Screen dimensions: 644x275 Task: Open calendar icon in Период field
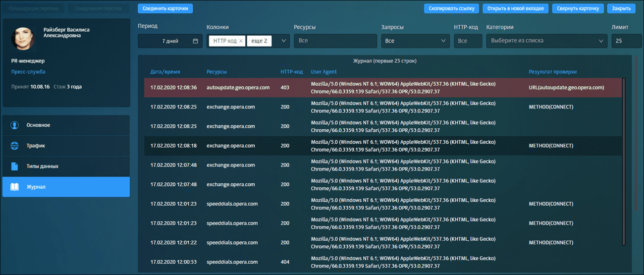coord(195,41)
